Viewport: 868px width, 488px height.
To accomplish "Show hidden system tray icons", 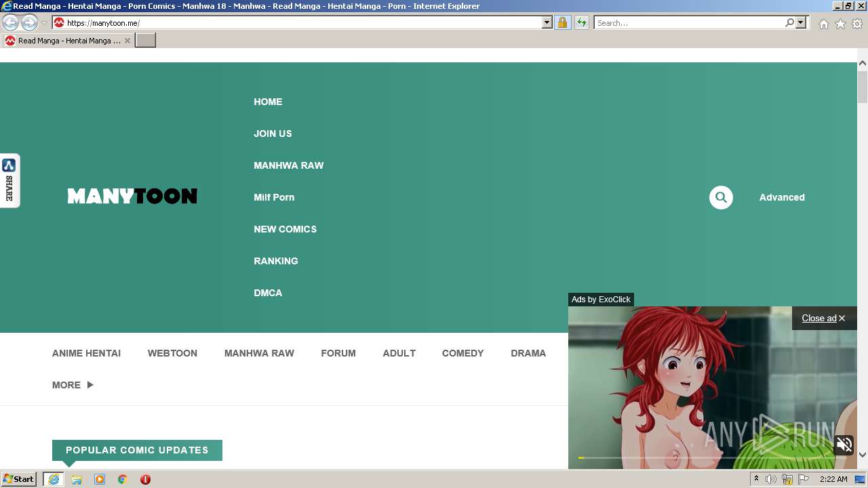I will pos(756,479).
